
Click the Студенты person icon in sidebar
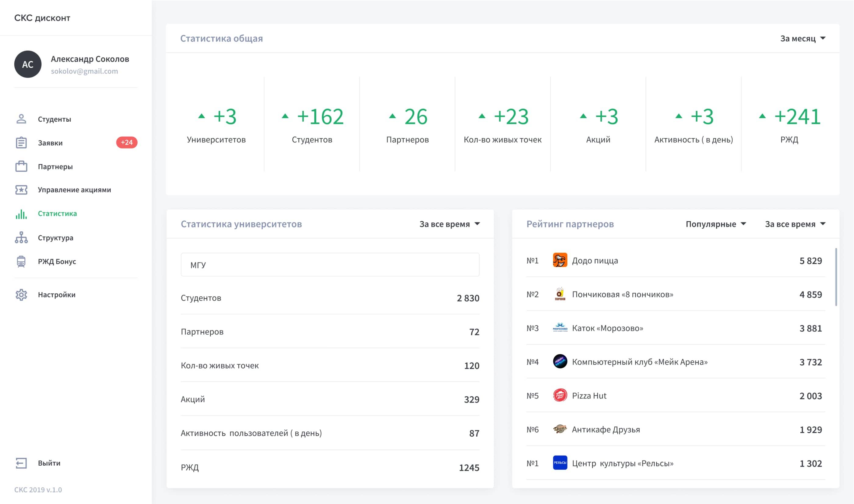pyautogui.click(x=21, y=119)
